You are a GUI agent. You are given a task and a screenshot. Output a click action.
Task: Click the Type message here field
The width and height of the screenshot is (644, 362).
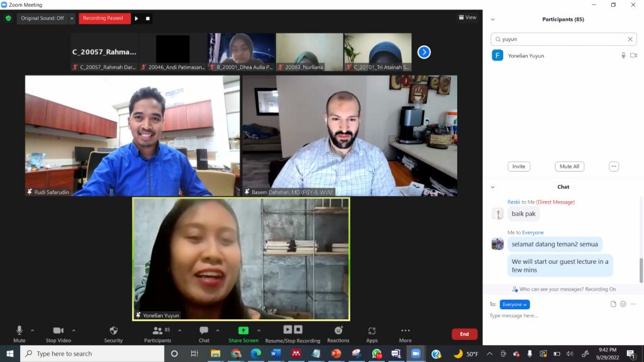pyautogui.click(x=553, y=315)
